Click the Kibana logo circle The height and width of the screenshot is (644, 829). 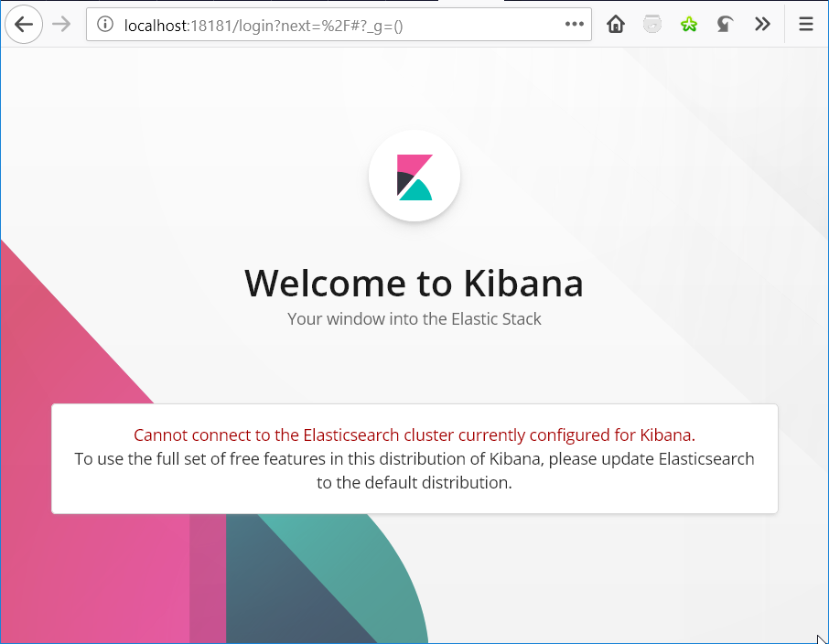[414, 176]
